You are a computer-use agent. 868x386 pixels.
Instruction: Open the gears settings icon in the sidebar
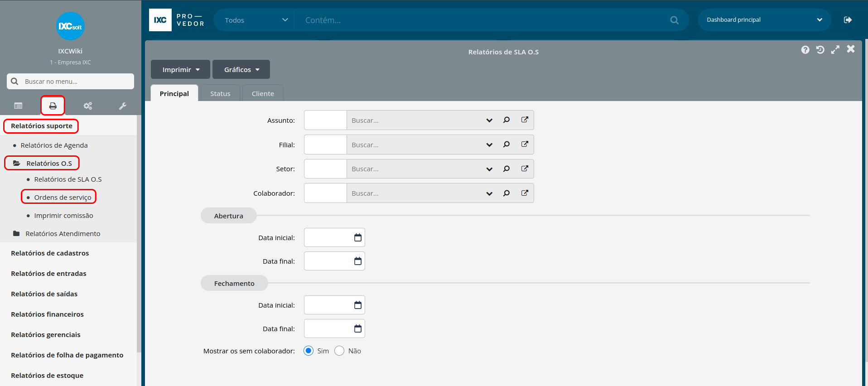click(88, 106)
